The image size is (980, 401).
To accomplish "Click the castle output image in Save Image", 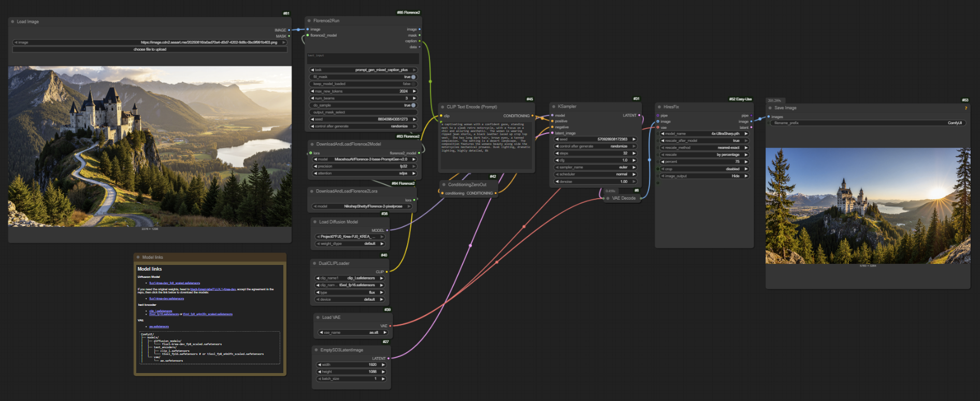I will pos(868,206).
